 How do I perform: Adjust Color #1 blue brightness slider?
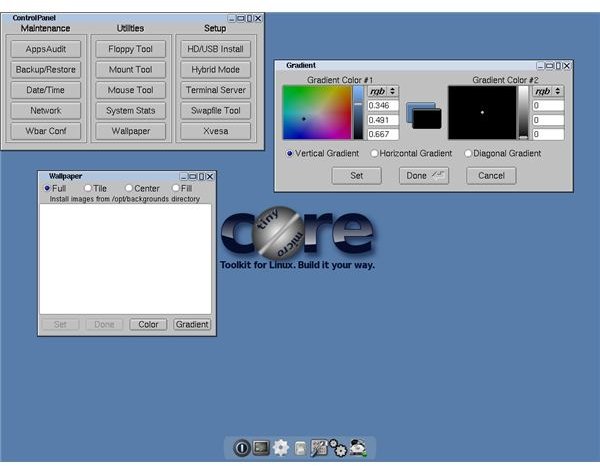tap(358, 112)
